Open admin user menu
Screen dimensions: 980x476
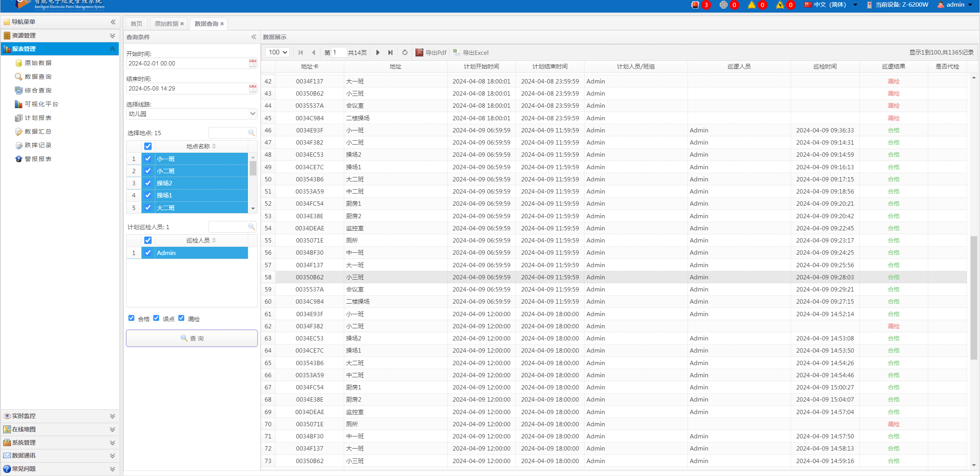(x=955, y=5)
